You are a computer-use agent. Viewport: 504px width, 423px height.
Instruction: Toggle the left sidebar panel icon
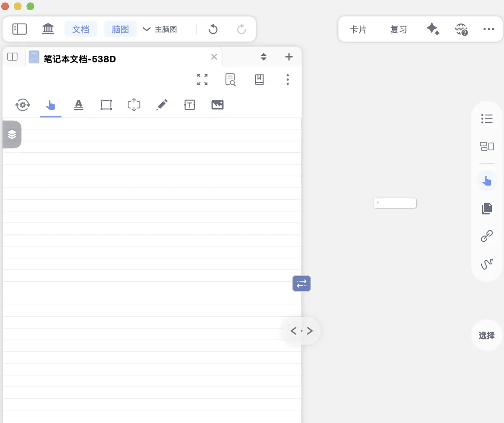pos(19,29)
